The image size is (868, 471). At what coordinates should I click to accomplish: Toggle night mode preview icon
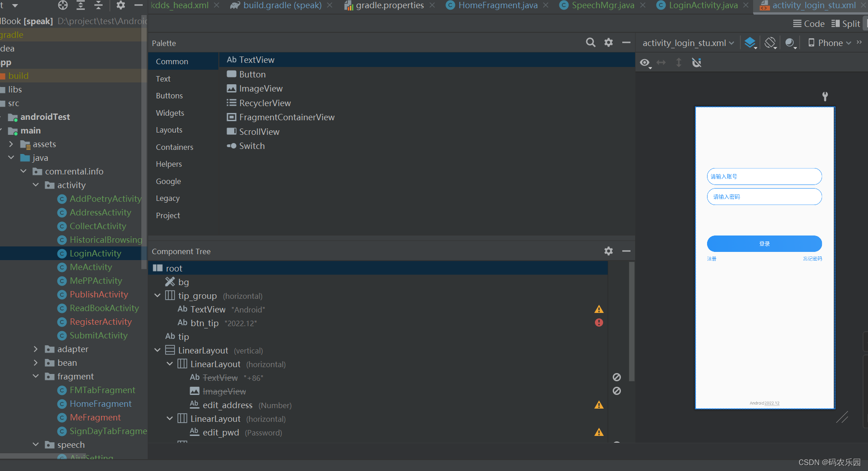(790, 43)
